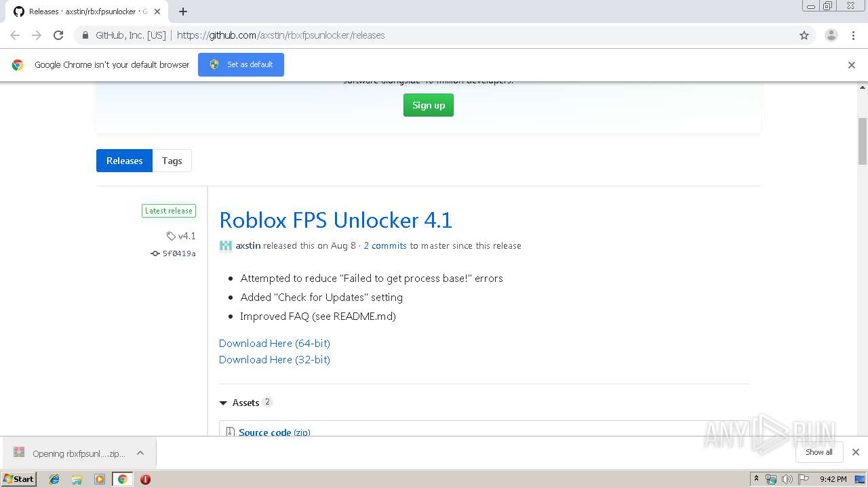Select the Releases tab
This screenshot has height=488, width=868.
pos(125,161)
